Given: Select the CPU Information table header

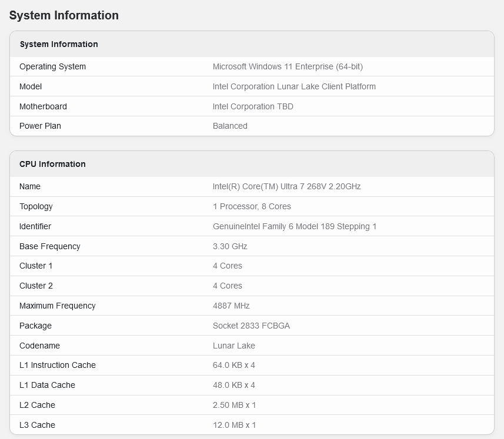Looking at the screenshot, I should (x=52, y=164).
